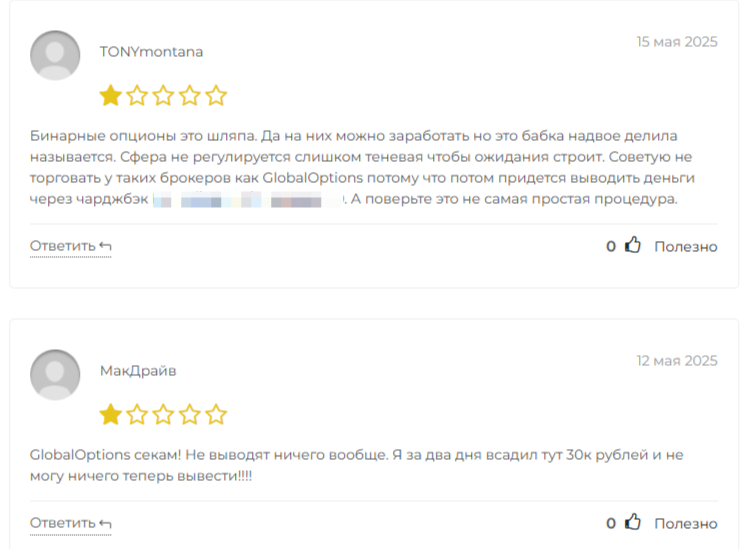The image size is (747, 549).
Task: Open the TONYmontana username
Action: [151, 51]
